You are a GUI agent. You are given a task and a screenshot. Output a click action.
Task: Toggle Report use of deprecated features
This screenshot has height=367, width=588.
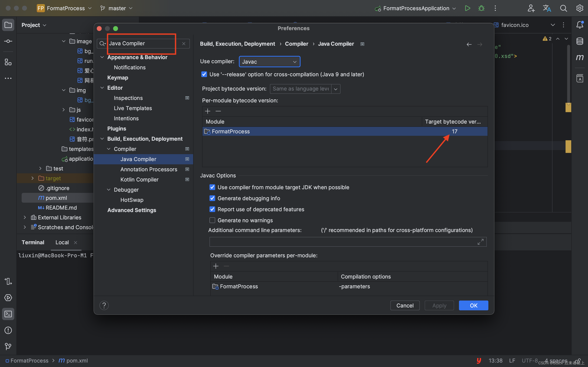212,209
